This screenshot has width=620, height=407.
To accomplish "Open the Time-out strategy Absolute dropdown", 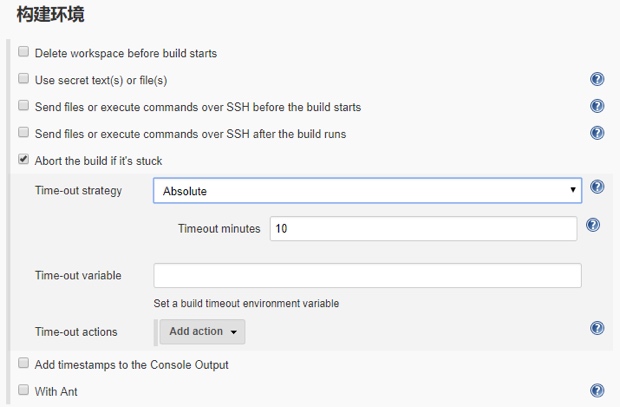I will (x=367, y=190).
